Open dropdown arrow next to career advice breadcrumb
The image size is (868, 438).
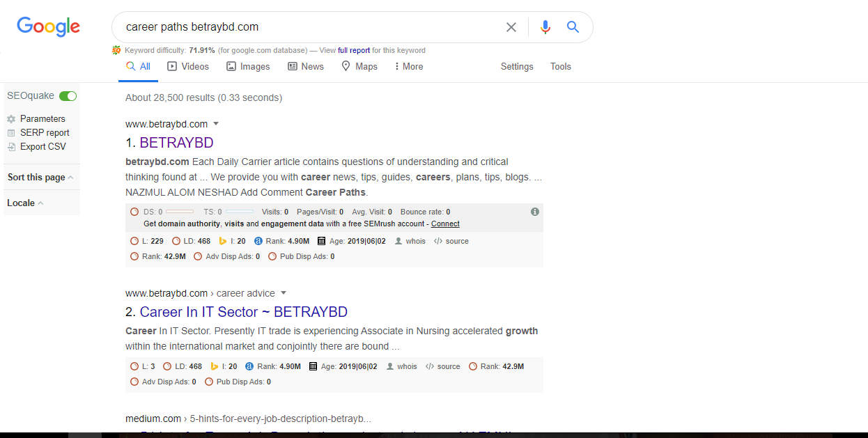[x=284, y=293]
